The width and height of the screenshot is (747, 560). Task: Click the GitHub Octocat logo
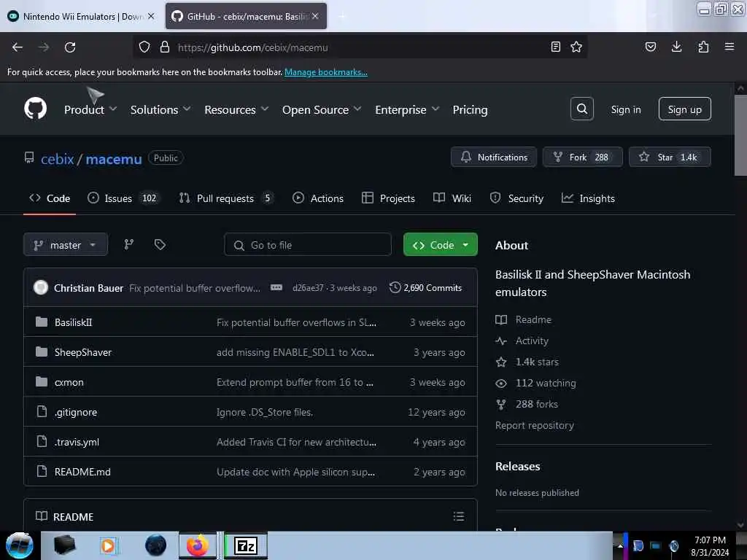[35, 109]
